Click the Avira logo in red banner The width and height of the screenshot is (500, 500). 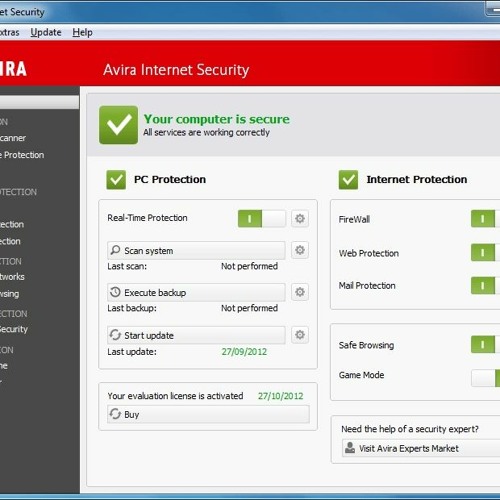(x=13, y=69)
